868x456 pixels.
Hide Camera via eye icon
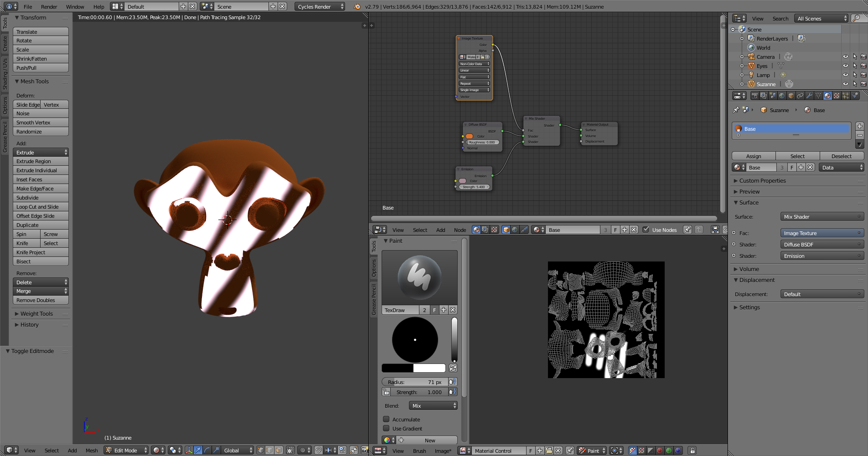click(846, 56)
